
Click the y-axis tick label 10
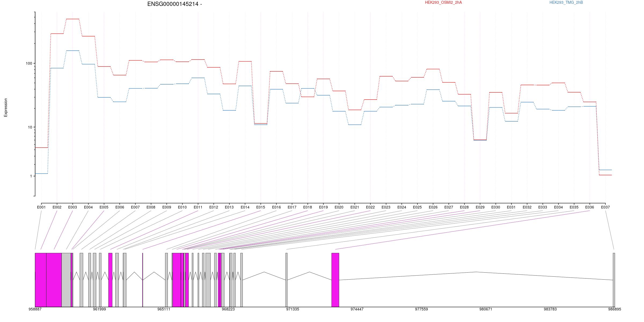pyautogui.click(x=30, y=127)
